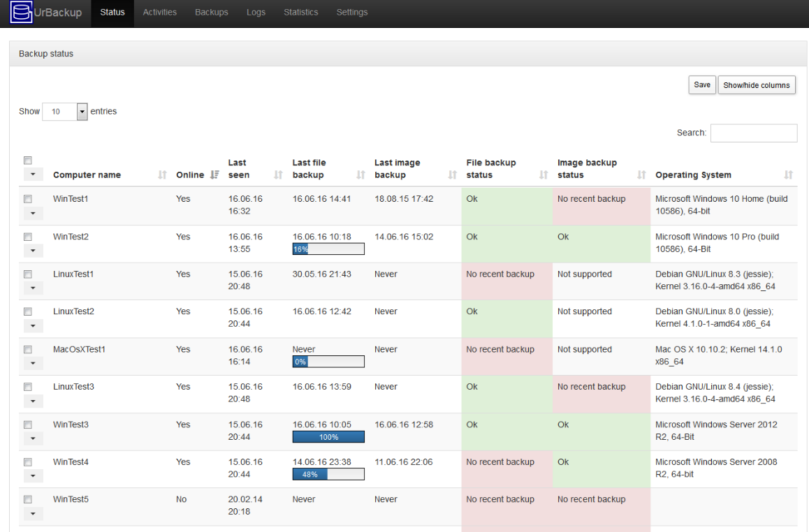Sort the Operating System column
The height and width of the screenshot is (532, 809).
pos(789,175)
